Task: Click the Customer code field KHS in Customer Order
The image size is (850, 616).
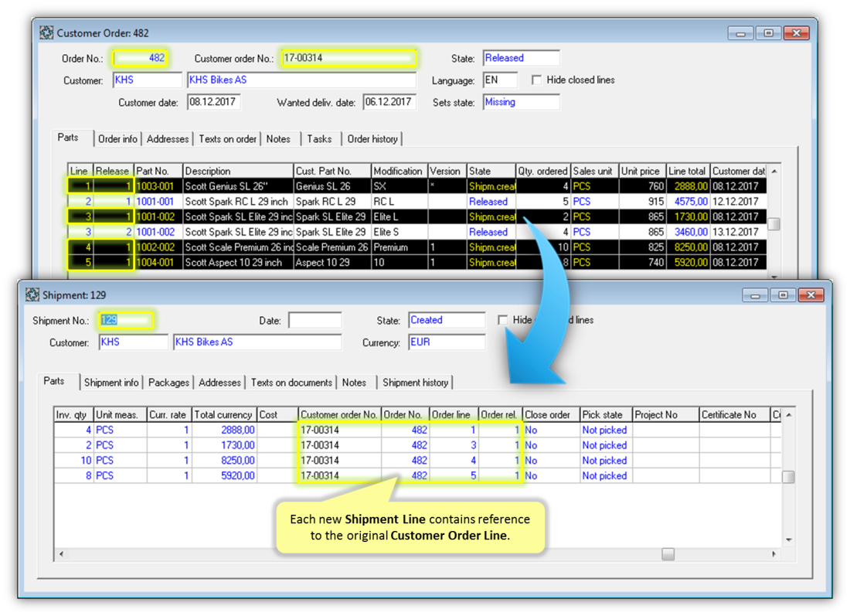Action: [148, 80]
